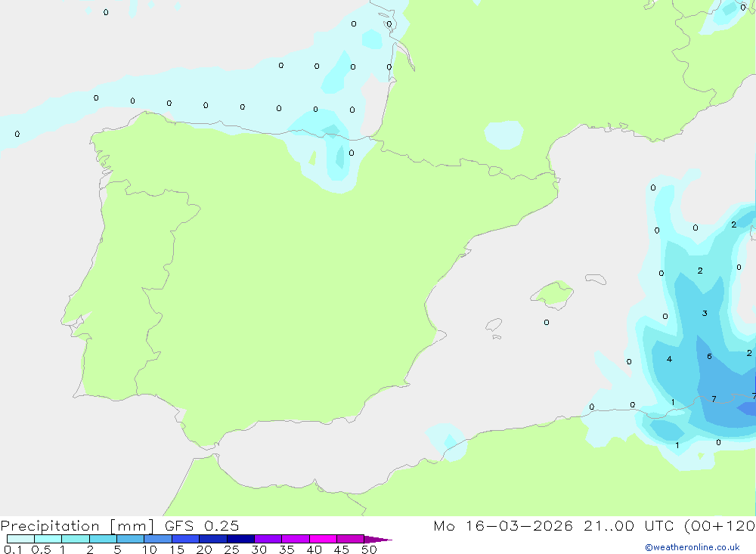This screenshot has height=554, width=756.
Task: Click the '6' precipitation value on map
Action: [709, 356]
